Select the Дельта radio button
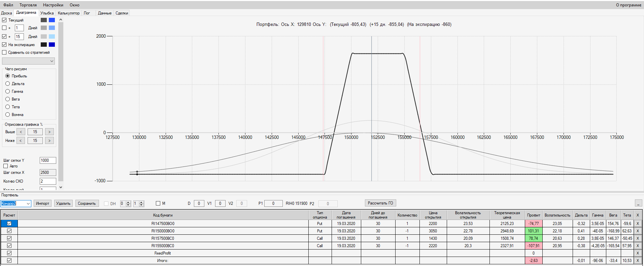This screenshot has height=266, width=644. click(8, 84)
